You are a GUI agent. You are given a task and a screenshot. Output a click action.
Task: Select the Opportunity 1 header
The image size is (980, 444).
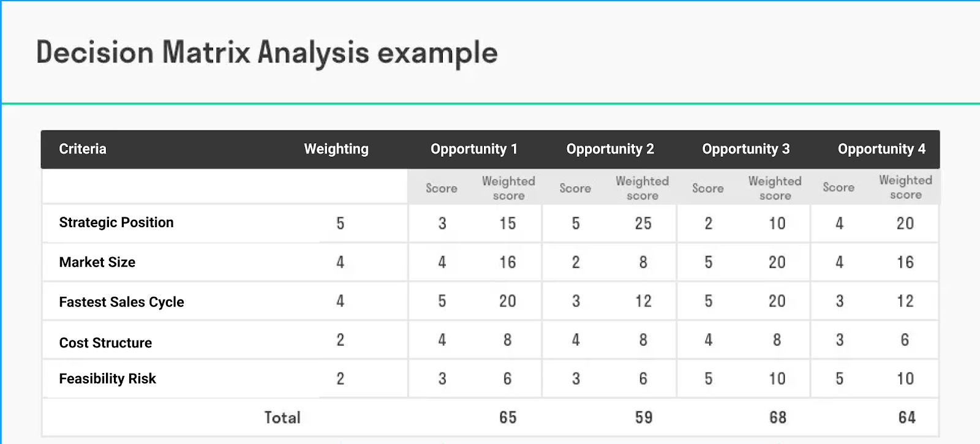click(x=473, y=149)
